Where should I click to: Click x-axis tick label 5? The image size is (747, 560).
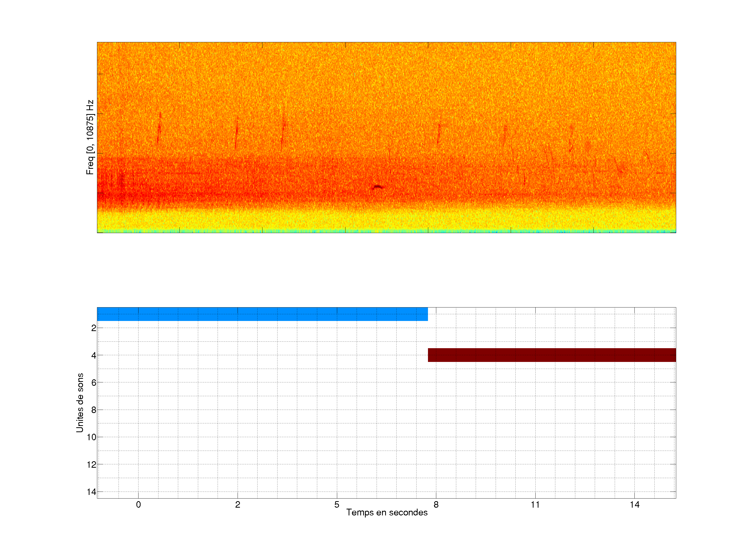click(x=337, y=505)
